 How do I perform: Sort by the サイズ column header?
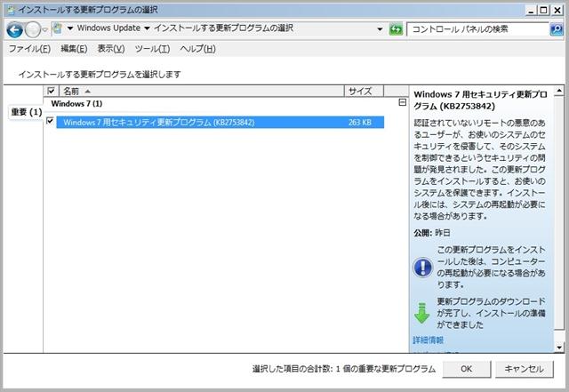point(364,91)
